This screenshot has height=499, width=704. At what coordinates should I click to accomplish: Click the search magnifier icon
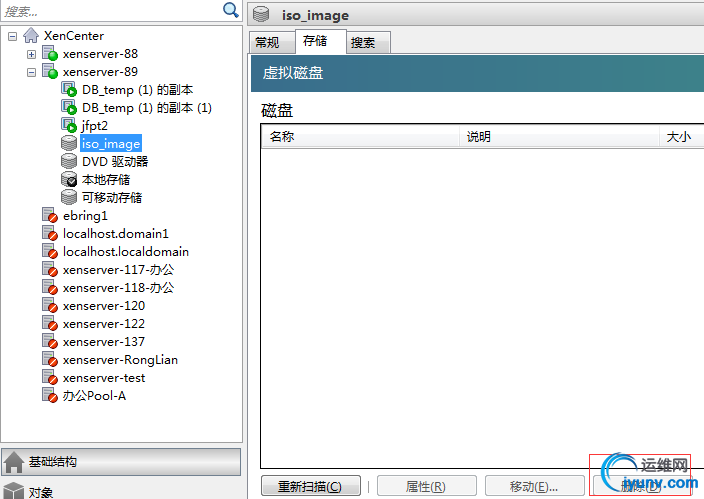pyautogui.click(x=231, y=9)
